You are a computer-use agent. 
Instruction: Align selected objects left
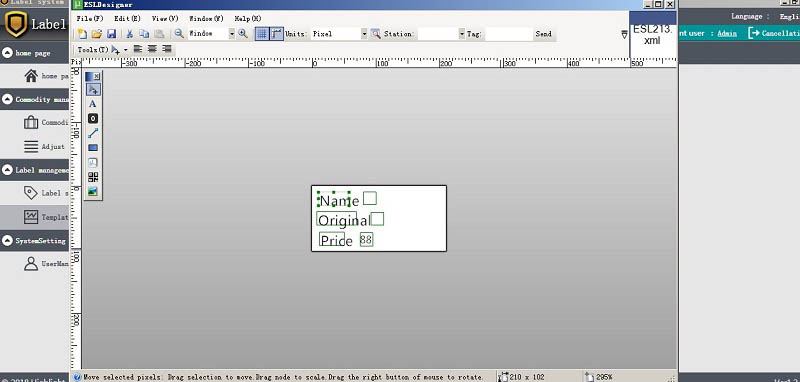pos(137,49)
